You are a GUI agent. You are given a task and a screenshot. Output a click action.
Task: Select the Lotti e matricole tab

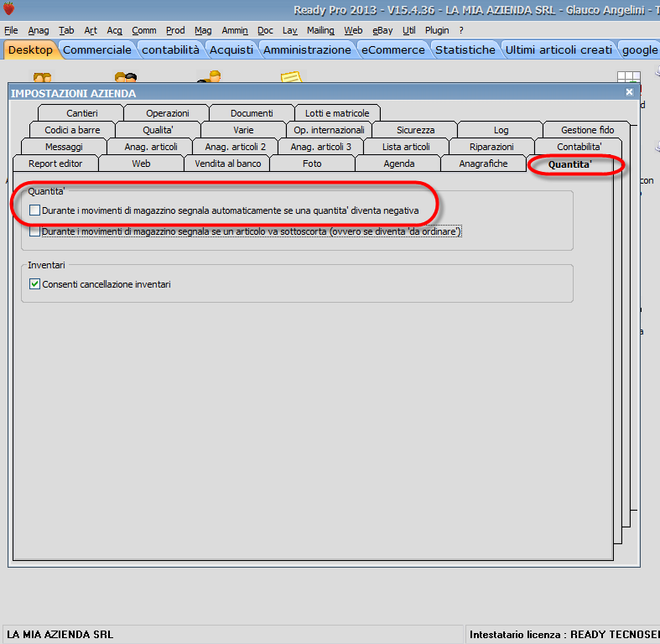[x=337, y=113]
